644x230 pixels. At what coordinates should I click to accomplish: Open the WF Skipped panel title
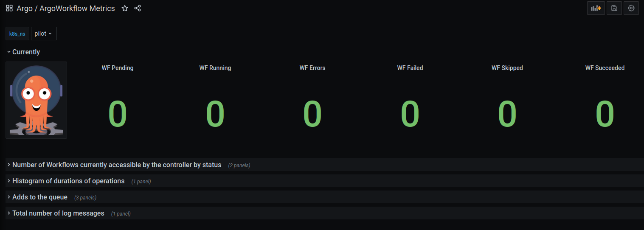(507, 68)
